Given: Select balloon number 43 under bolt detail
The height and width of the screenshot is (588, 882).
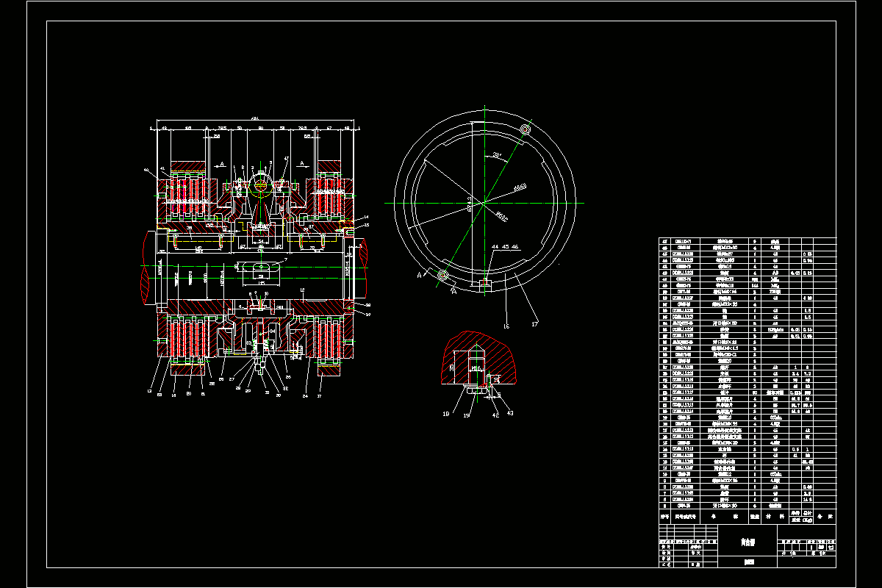Looking at the screenshot, I should pyautogui.click(x=510, y=412).
